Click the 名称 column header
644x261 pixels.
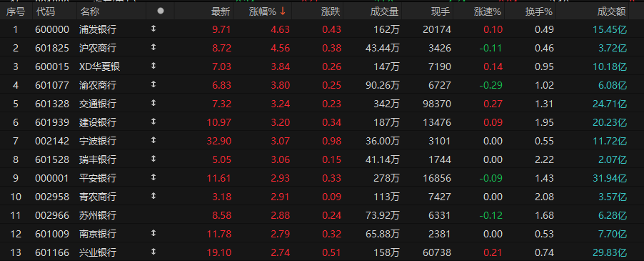click(90, 12)
